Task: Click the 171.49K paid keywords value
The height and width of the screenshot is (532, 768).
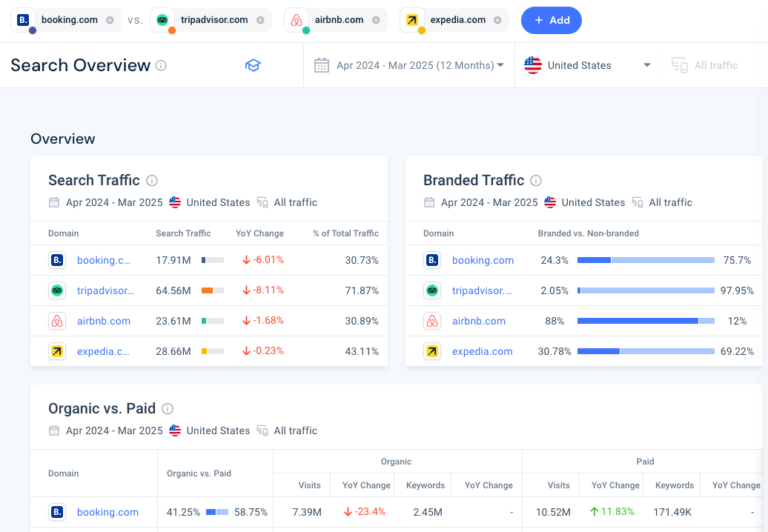Action: (x=672, y=512)
